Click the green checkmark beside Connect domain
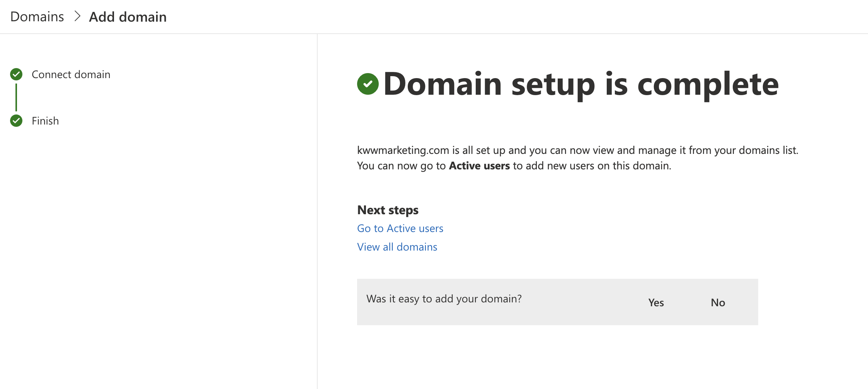Viewport: 868px width, 389px height. pos(16,74)
